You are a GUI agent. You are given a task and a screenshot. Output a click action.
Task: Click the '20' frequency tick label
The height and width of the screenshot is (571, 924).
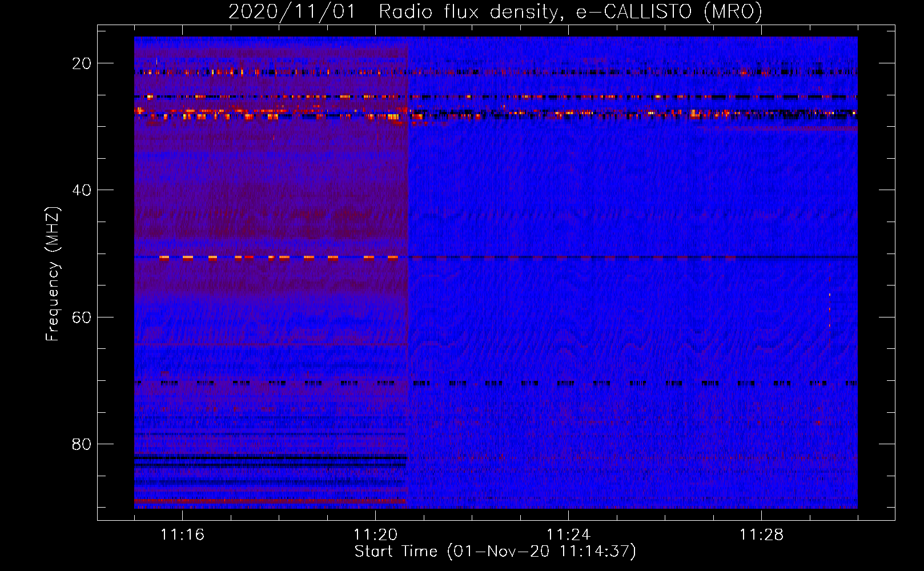tap(82, 63)
